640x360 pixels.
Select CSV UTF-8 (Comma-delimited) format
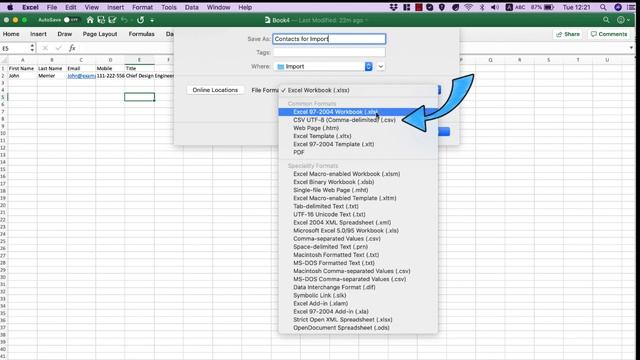(358, 120)
